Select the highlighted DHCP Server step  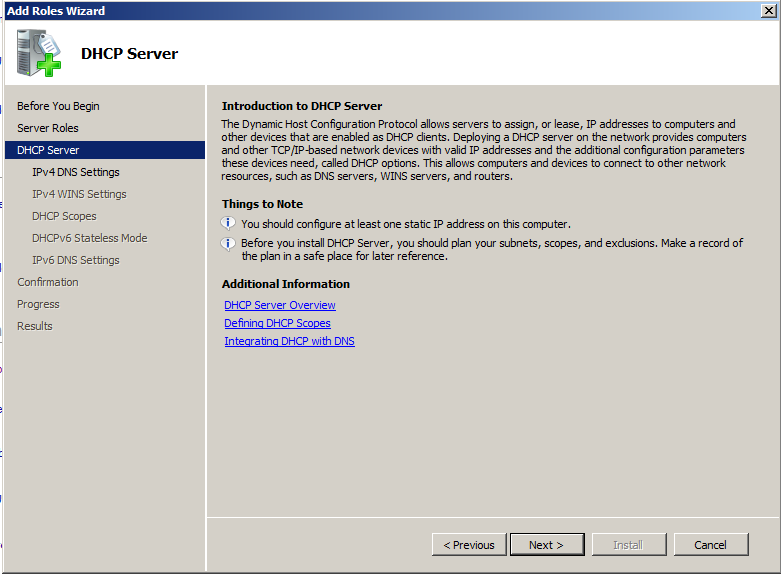[x=105, y=150]
